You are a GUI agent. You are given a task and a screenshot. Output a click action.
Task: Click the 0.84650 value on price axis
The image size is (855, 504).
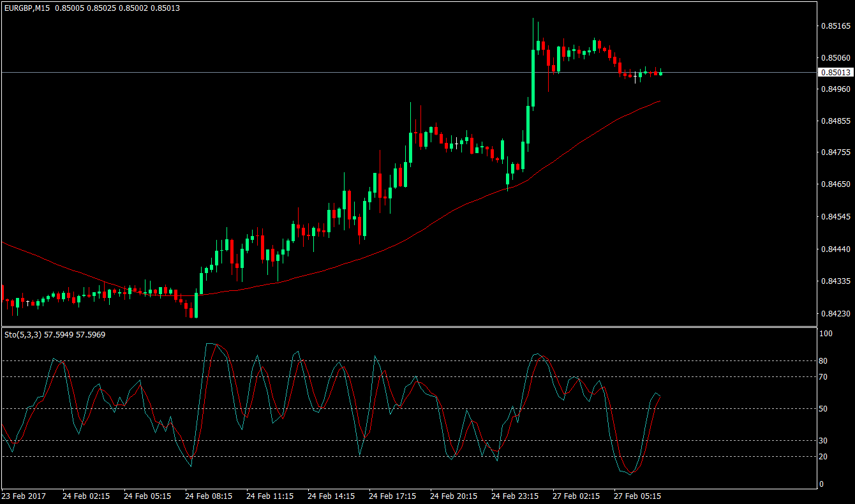[835, 185]
